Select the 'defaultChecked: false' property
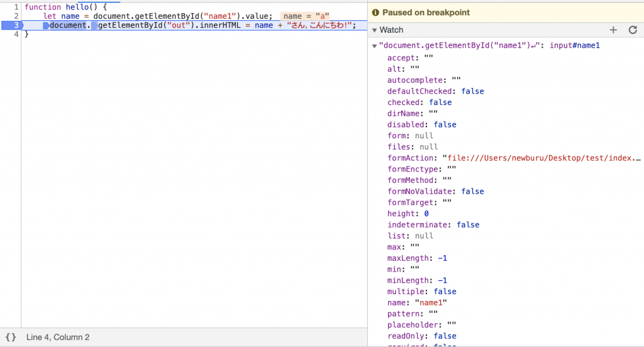 [435, 91]
